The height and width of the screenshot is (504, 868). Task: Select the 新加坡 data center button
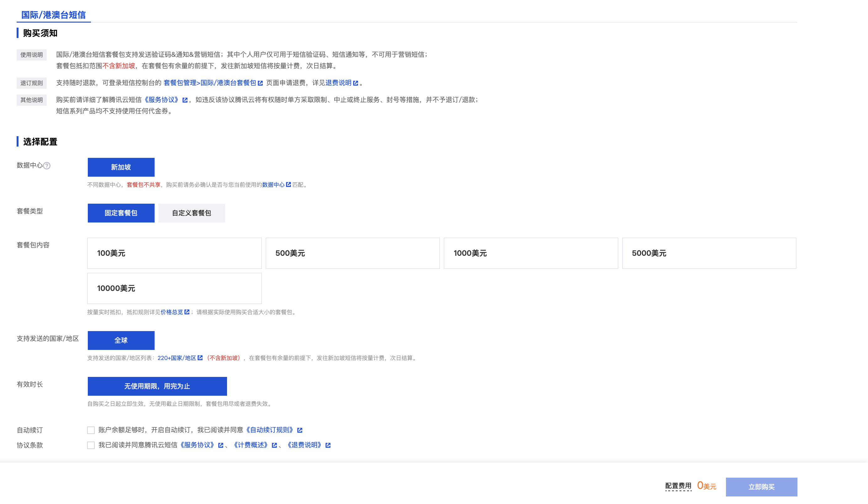(121, 167)
